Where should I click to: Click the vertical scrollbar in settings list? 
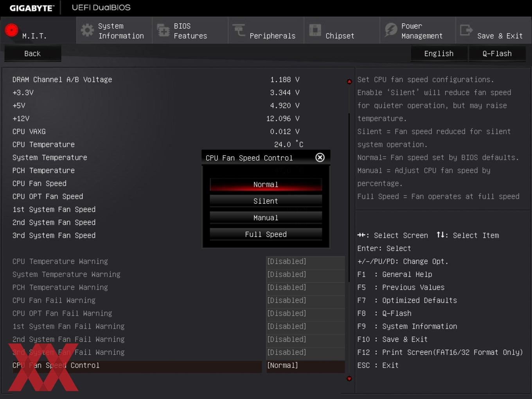pos(349,198)
